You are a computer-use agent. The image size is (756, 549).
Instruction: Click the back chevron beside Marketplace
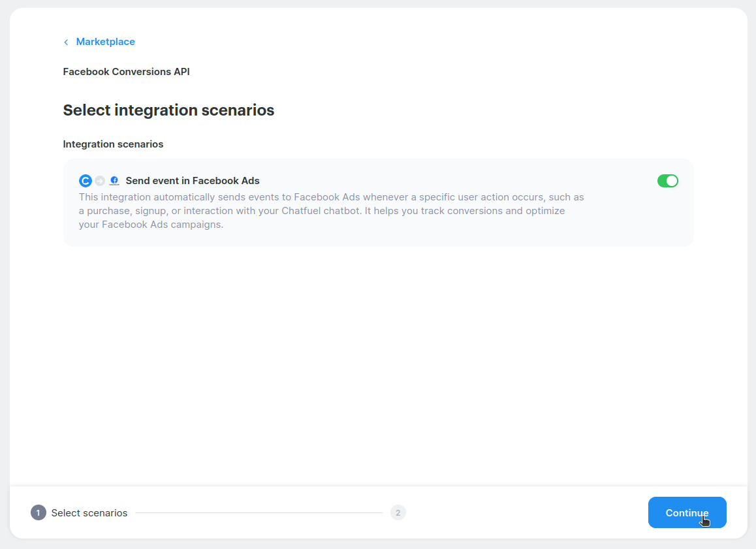tap(66, 42)
